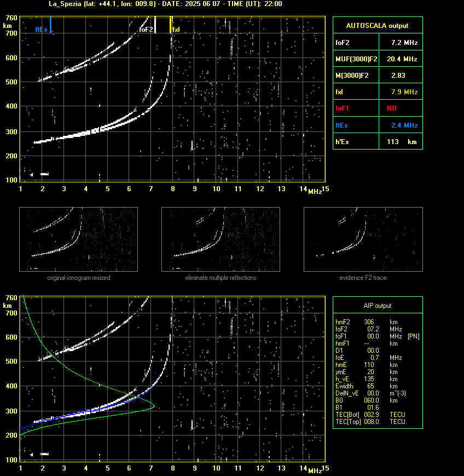Click the foF2 value 7.2 MHz in the AUTOSCALA table
Image resolution: width=464 pixels, height=476 pixels.
coord(404,43)
